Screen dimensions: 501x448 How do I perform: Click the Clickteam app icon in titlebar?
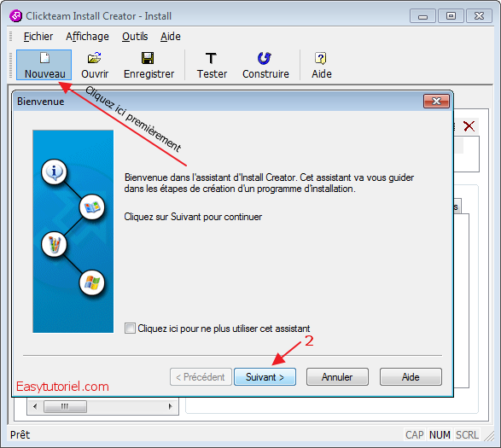(x=15, y=15)
